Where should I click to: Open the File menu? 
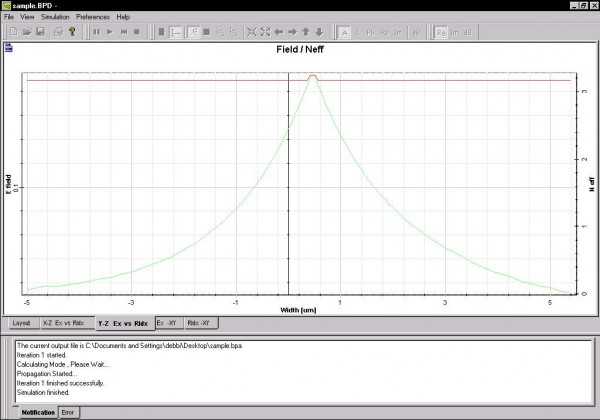(x=9, y=17)
